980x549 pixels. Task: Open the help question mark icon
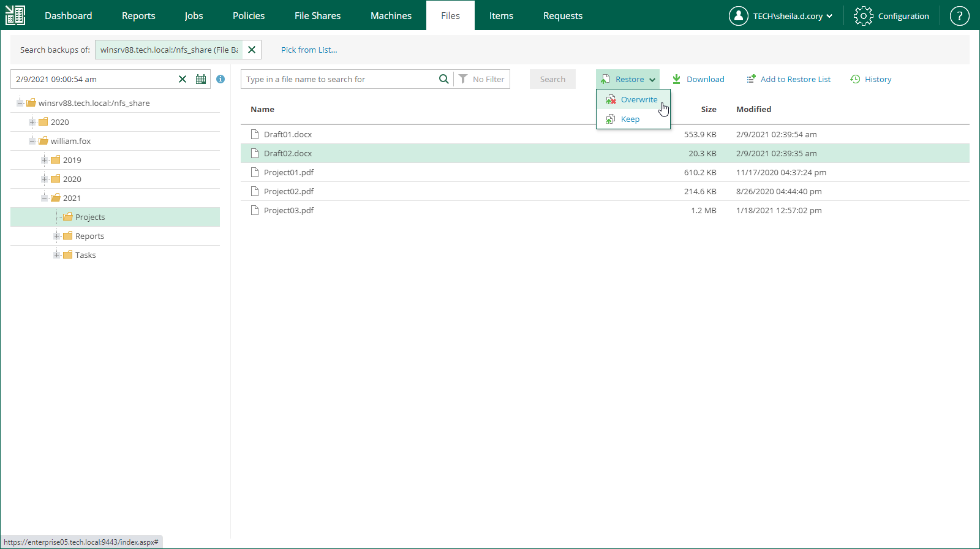click(959, 16)
